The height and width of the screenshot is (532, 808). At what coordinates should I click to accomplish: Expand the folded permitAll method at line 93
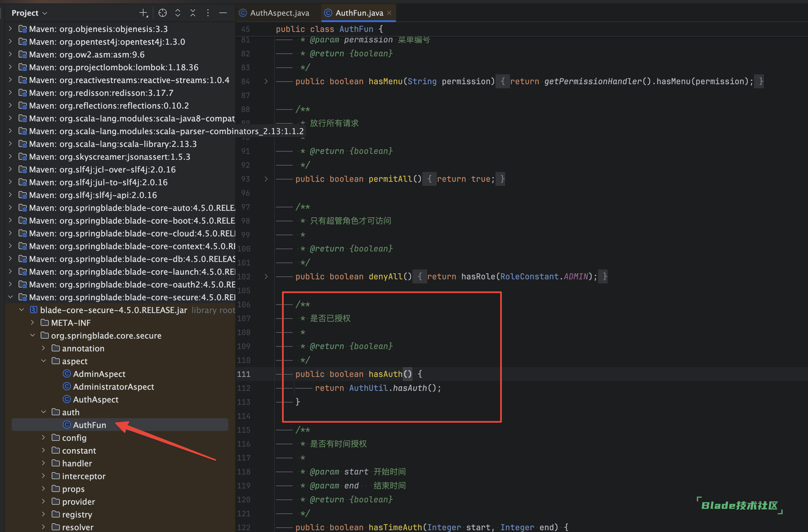(266, 179)
